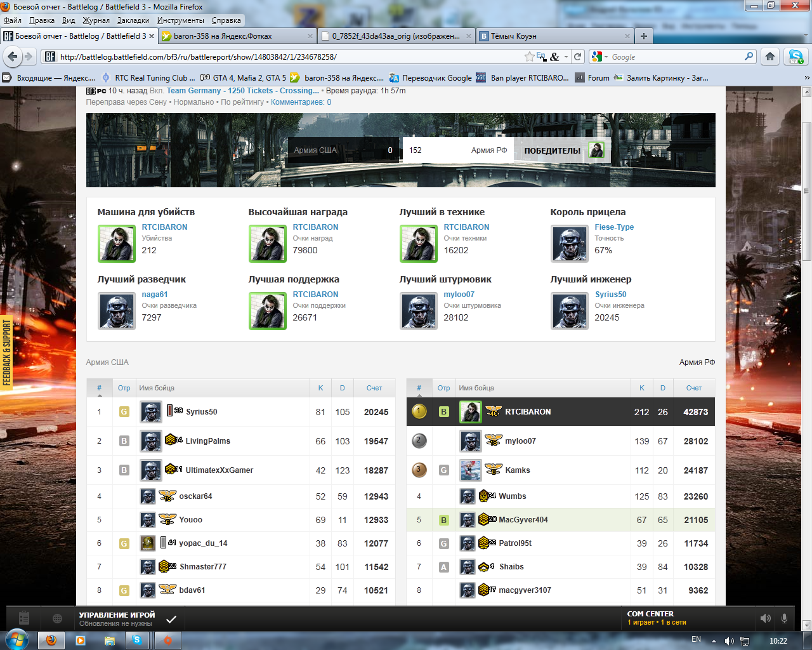
Task: Click the Ban player RTCIBARO bookmark
Action: [x=523, y=78]
